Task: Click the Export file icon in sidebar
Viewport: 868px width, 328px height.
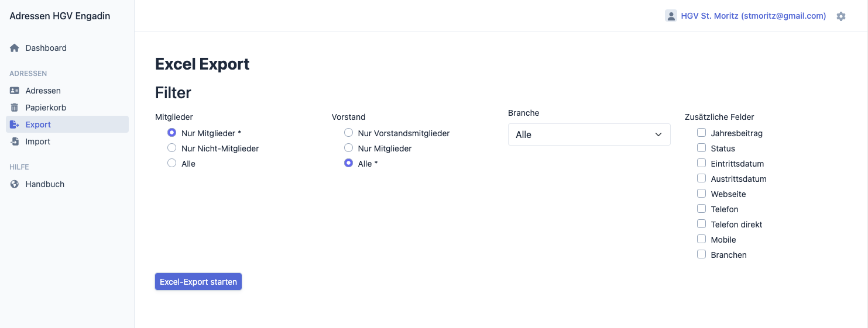Action: [x=15, y=125]
